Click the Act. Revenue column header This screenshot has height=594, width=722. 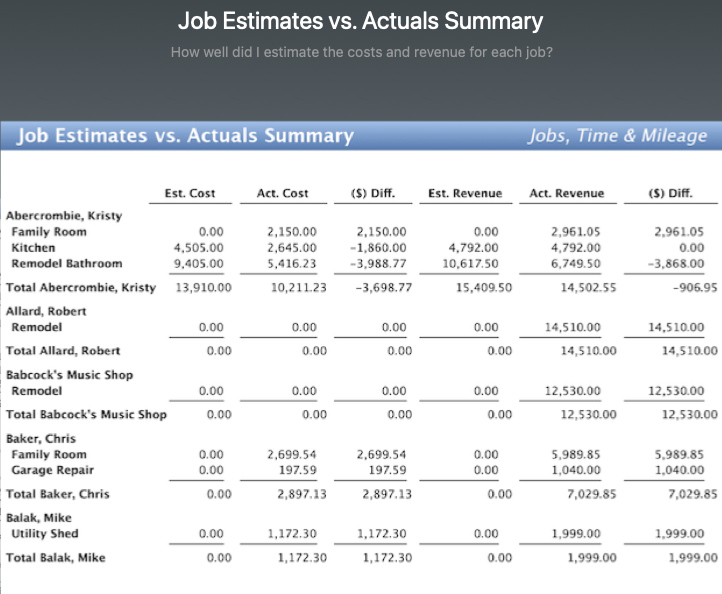[x=566, y=193]
